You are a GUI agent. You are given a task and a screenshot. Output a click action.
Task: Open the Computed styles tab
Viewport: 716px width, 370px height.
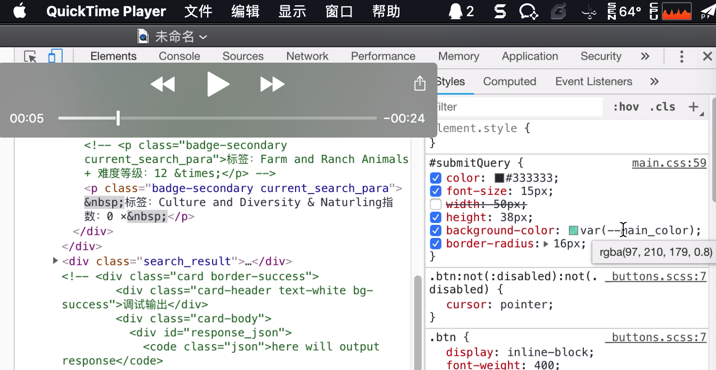(x=510, y=81)
